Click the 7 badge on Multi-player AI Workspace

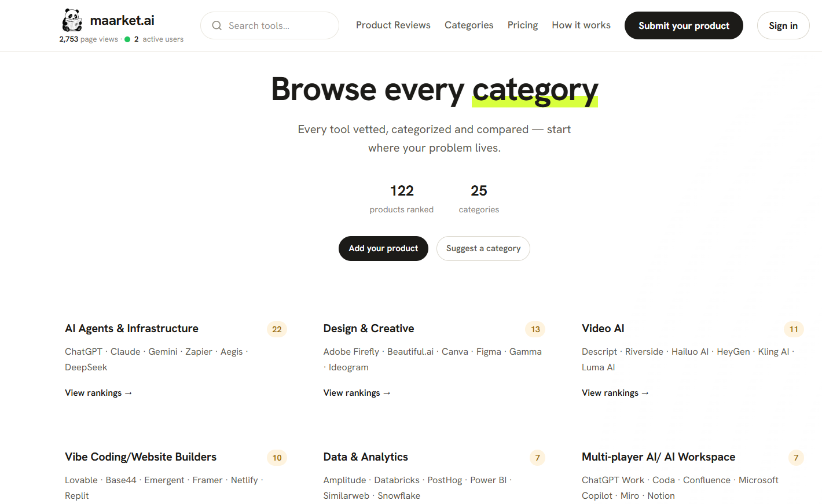796,458
